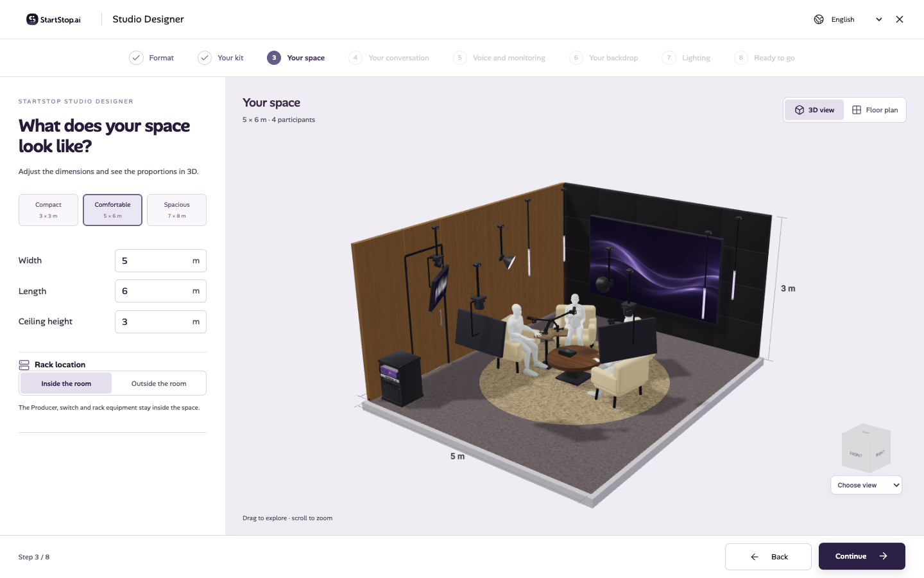
Task: Click the Step 3 / 8 indicator text
Action: (34, 557)
